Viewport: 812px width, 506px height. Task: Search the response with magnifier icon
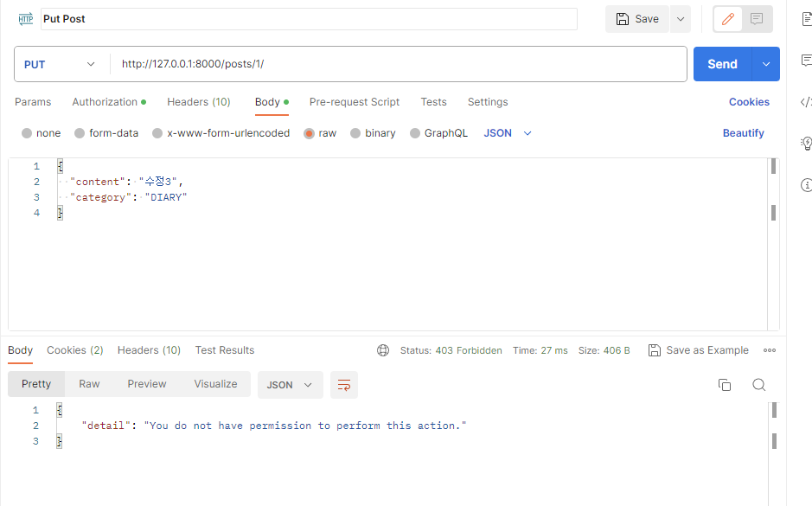coord(758,385)
